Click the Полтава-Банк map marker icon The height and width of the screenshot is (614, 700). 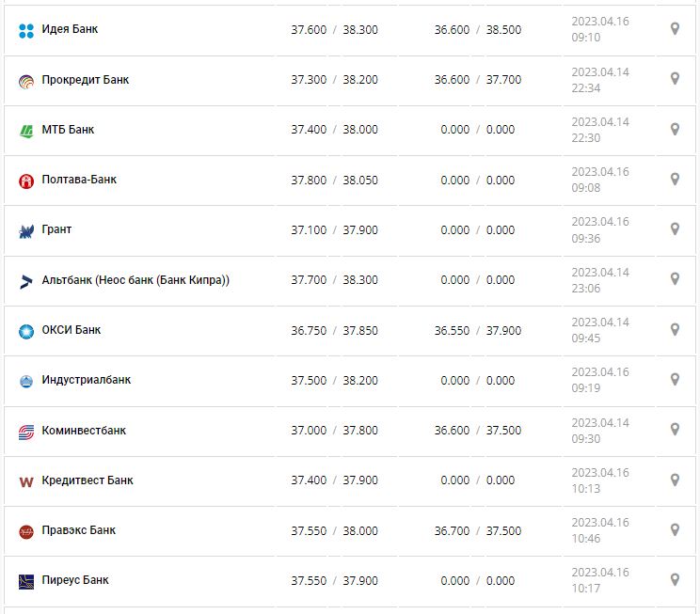tap(675, 179)
